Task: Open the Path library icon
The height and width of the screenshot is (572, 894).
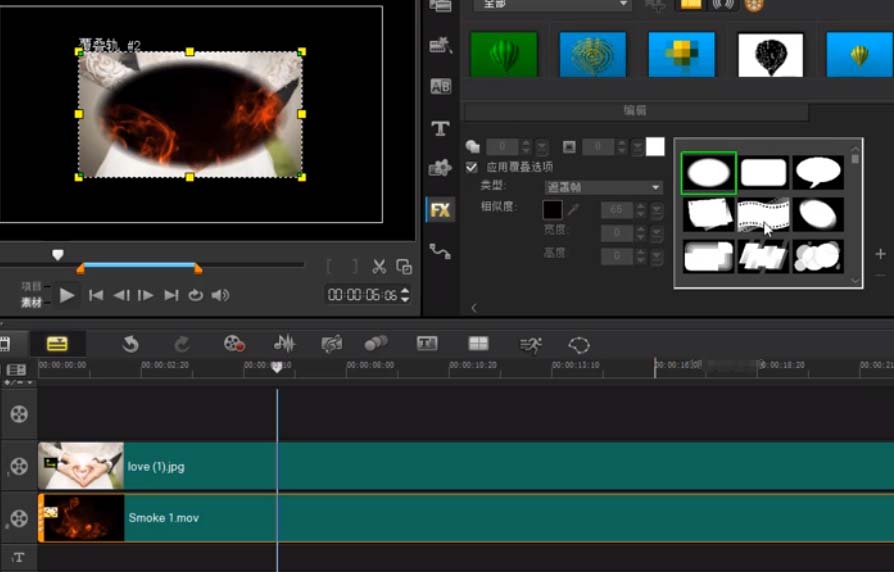Action: pyautogui.click(x=440, y=251)
